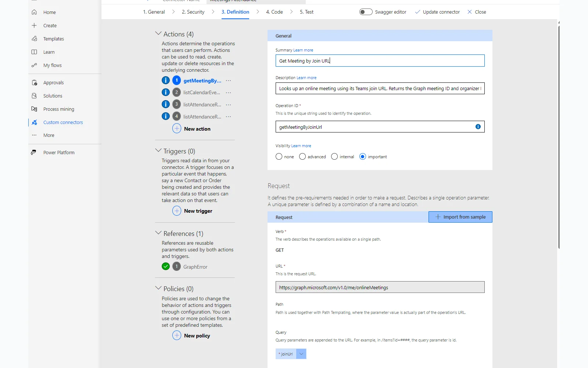Viewport: 588px width, 368px height.
Task: Go to the 1. General step
Action: [154, 12]
